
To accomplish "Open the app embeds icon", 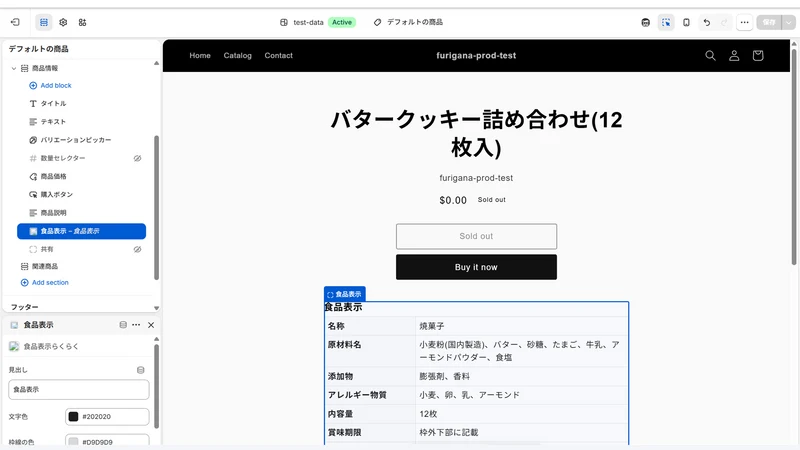I will pyautogui.click(x=83, y=22).
